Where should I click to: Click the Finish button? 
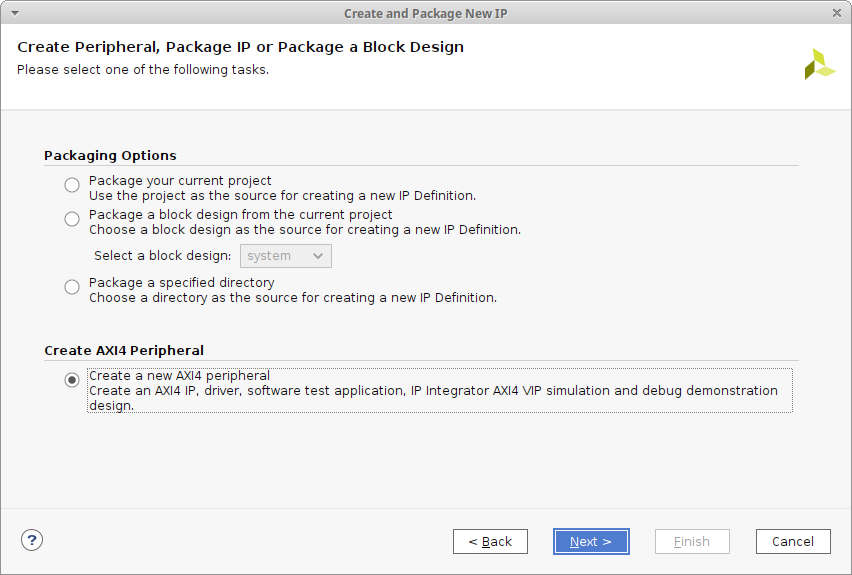(692, 541)
